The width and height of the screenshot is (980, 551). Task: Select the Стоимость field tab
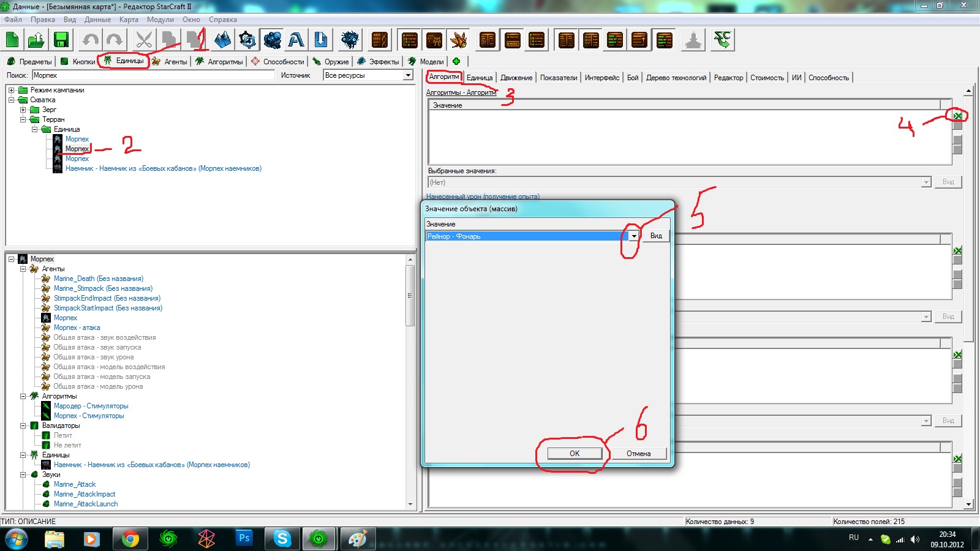coord(767,78)
